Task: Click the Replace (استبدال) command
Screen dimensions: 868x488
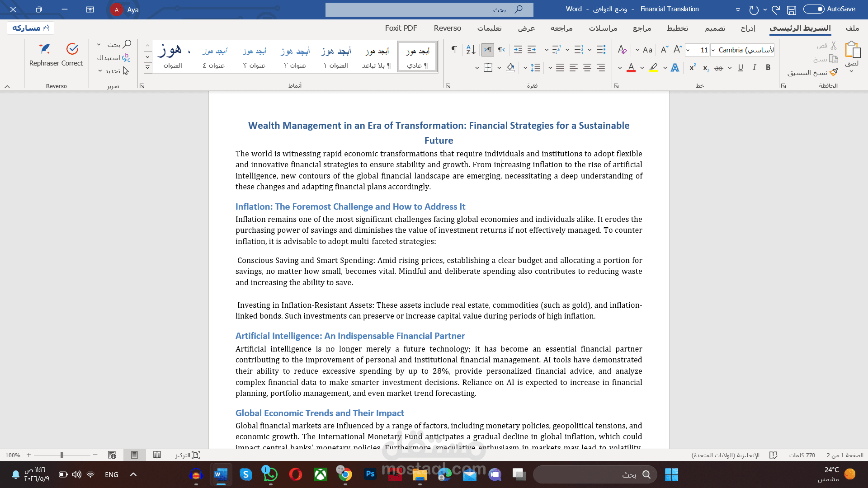Action: 113,58
